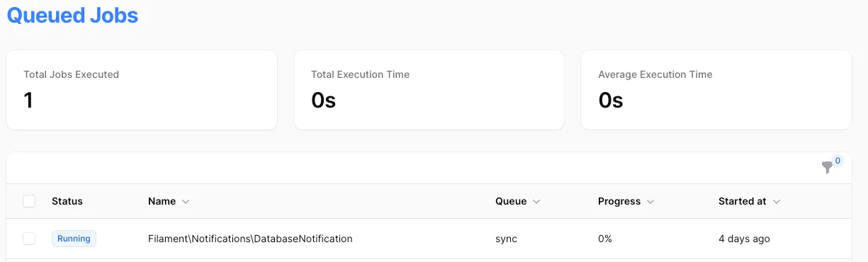Click the Started at header text
The image size is (868, 262).
(x=743, y=201)
